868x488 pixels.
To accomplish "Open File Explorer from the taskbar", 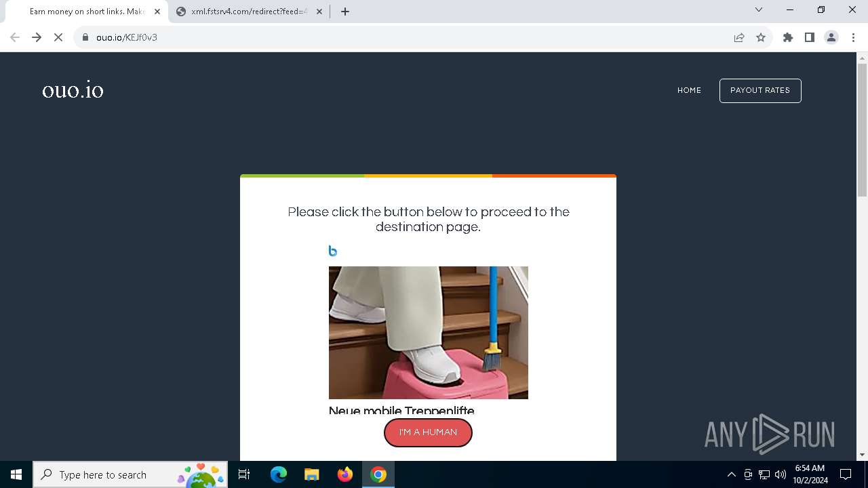I will 311,474.
